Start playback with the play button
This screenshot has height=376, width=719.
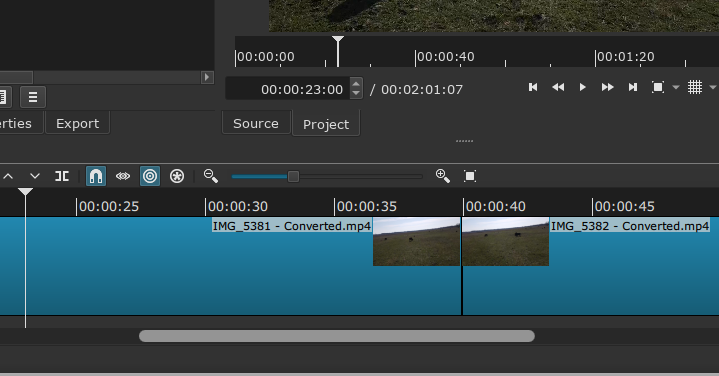coord(582,87)
